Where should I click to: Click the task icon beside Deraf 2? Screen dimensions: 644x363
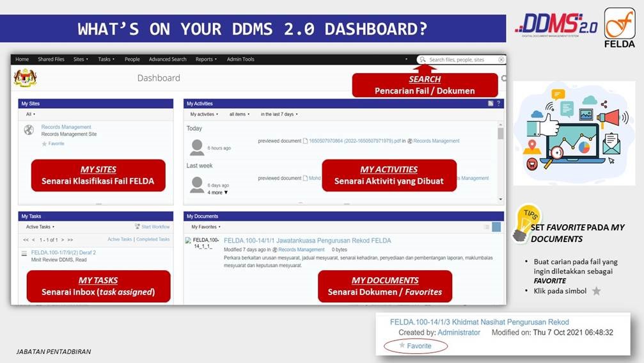click(24, 254)
